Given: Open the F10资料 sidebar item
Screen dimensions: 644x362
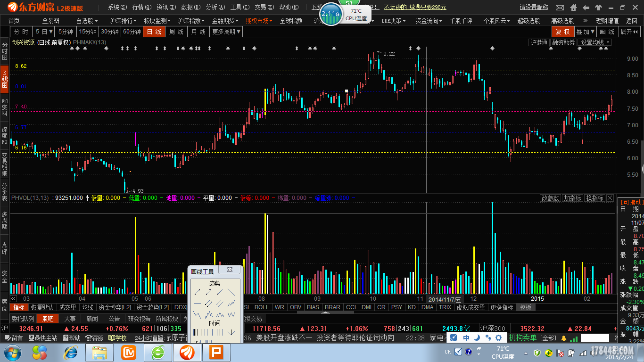Looking at the screenshot, I should coord(4,107).
